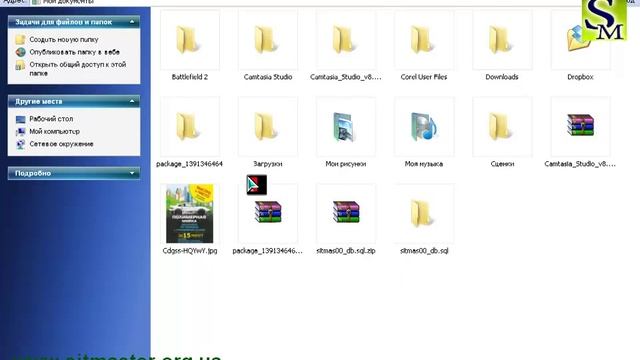
Task: Select the sitmas00_db.sql.zip archive icon
Action: [346, 212]
